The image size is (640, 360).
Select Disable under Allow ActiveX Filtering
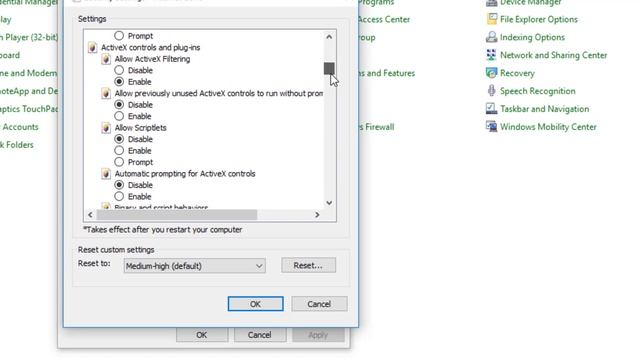pyautogui.click(x=119, y=70)
